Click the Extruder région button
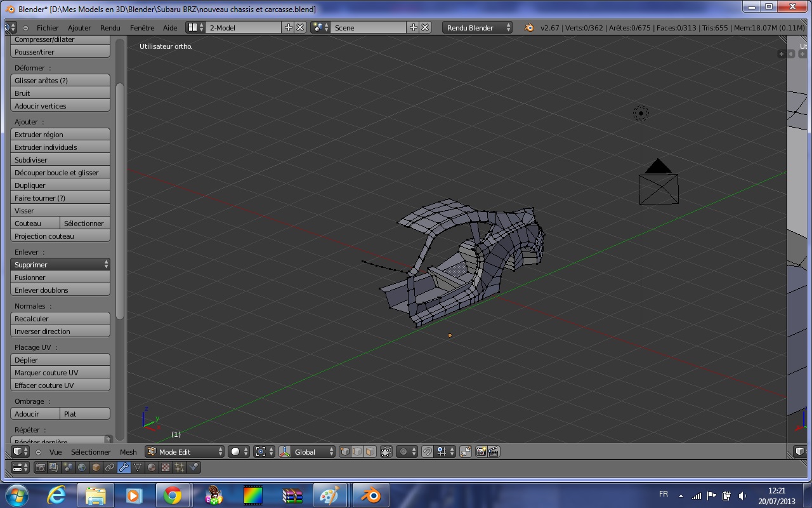The width and height of the screenshot is (812, 508). 60,134
